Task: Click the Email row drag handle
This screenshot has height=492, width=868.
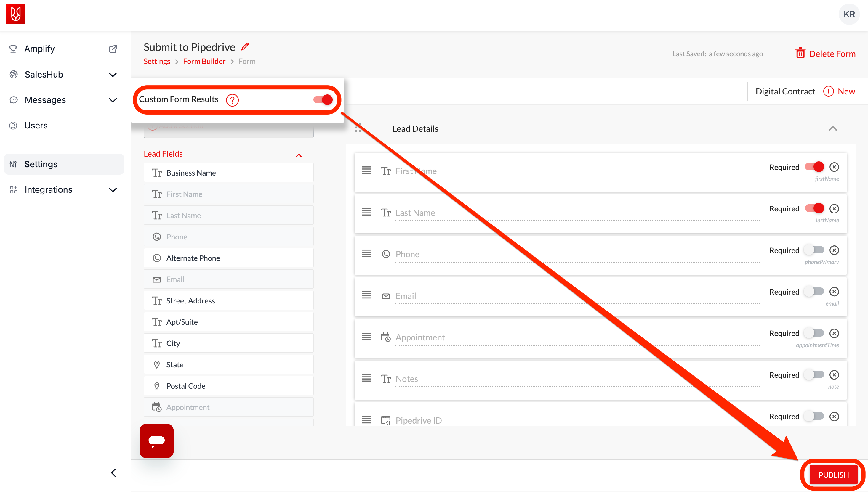Action: [x=366, y=295]
